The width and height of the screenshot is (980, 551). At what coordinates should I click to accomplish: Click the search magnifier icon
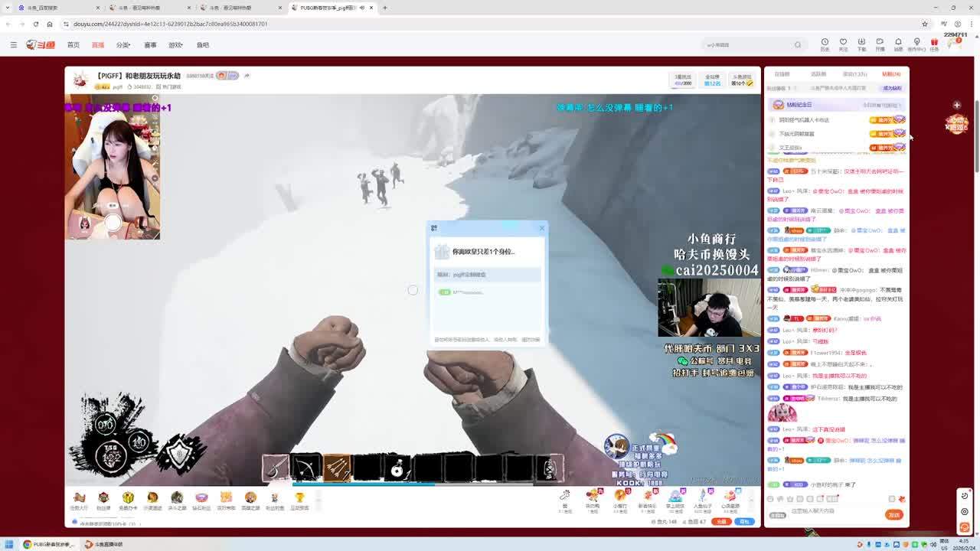pos(798,45)
